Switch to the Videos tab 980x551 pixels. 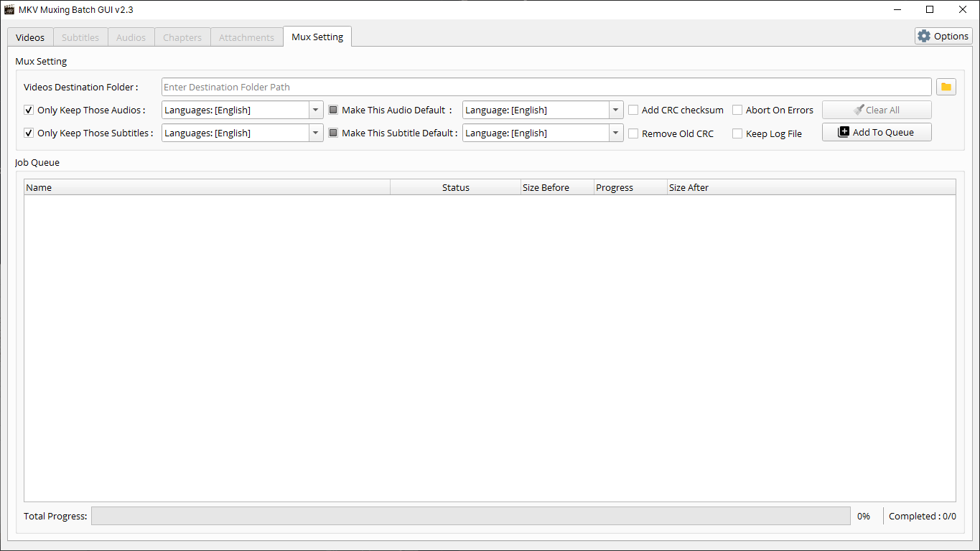click(x=29, y=37)
